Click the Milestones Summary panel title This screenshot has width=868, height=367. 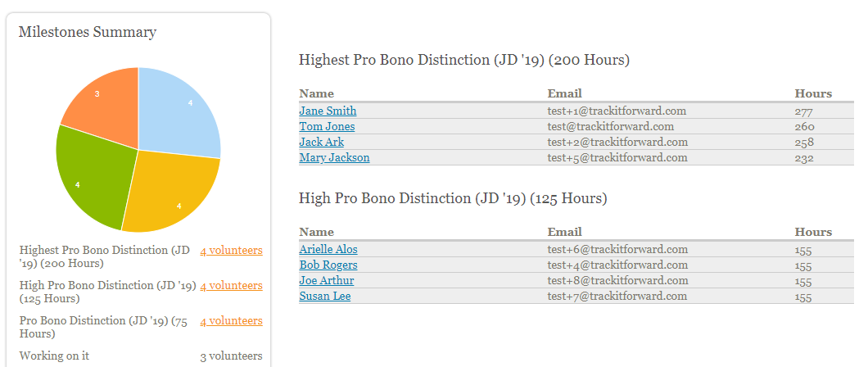pos(88,33)
